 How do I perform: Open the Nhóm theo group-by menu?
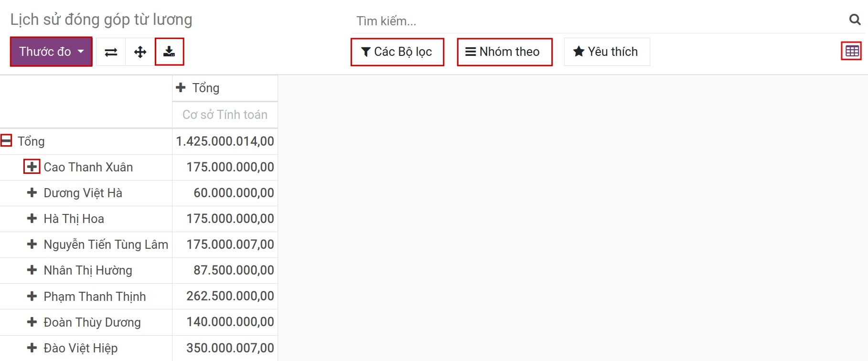(504, 52)
